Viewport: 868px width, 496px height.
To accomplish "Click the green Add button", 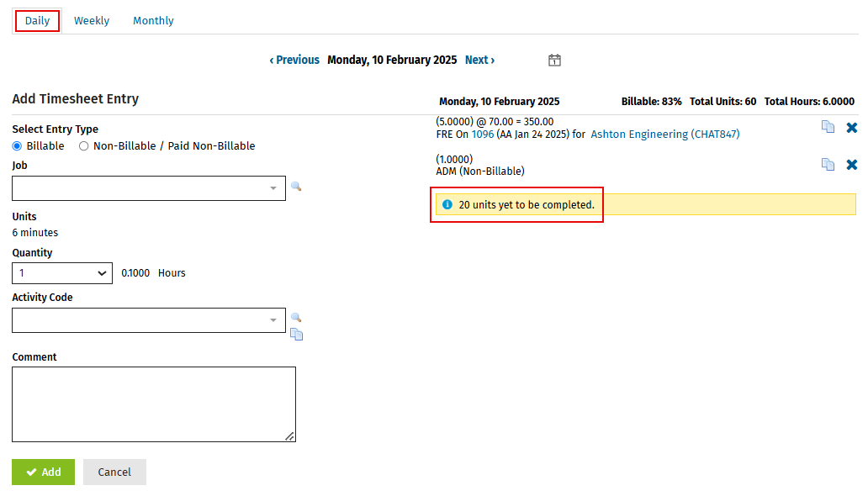I will click(x=43, y=472).
